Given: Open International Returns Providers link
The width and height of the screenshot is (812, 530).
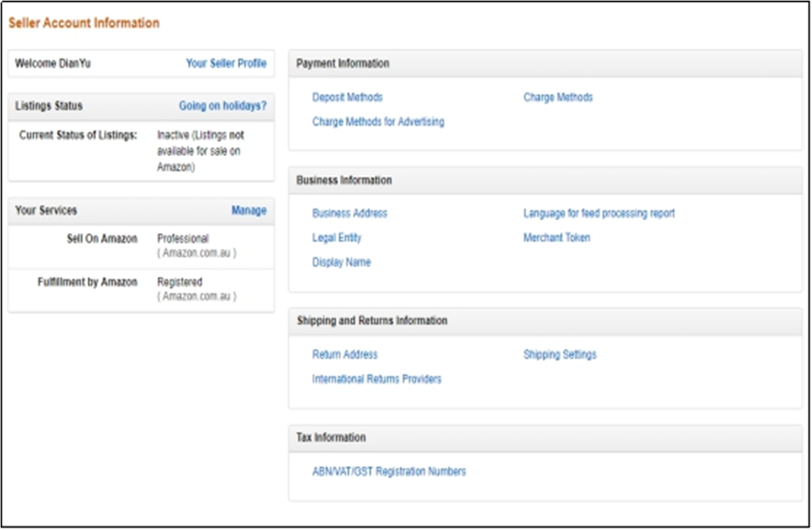Looking at the screenshot, I should point(377,379).
